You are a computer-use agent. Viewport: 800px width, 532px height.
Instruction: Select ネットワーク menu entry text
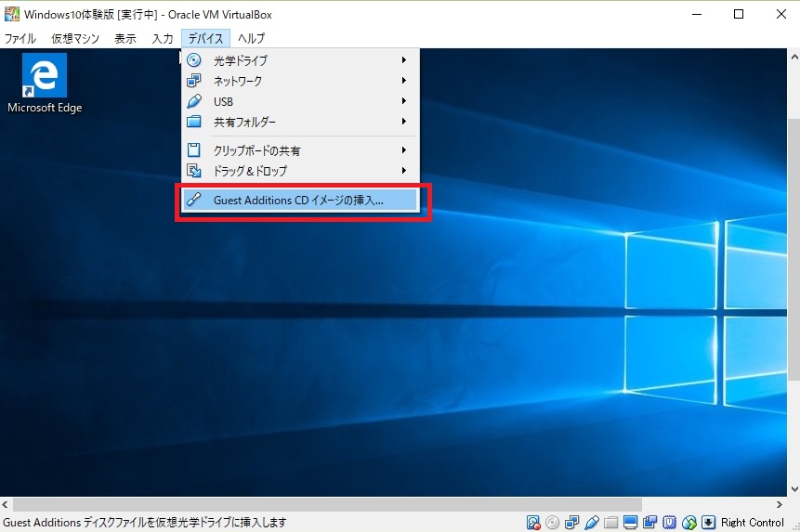point(238,81)
